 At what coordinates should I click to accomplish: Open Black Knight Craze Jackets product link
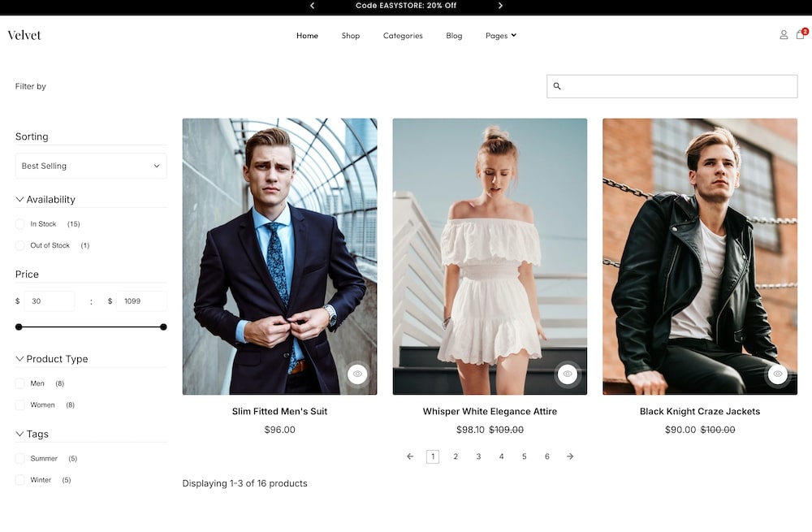tap(699, 412)
